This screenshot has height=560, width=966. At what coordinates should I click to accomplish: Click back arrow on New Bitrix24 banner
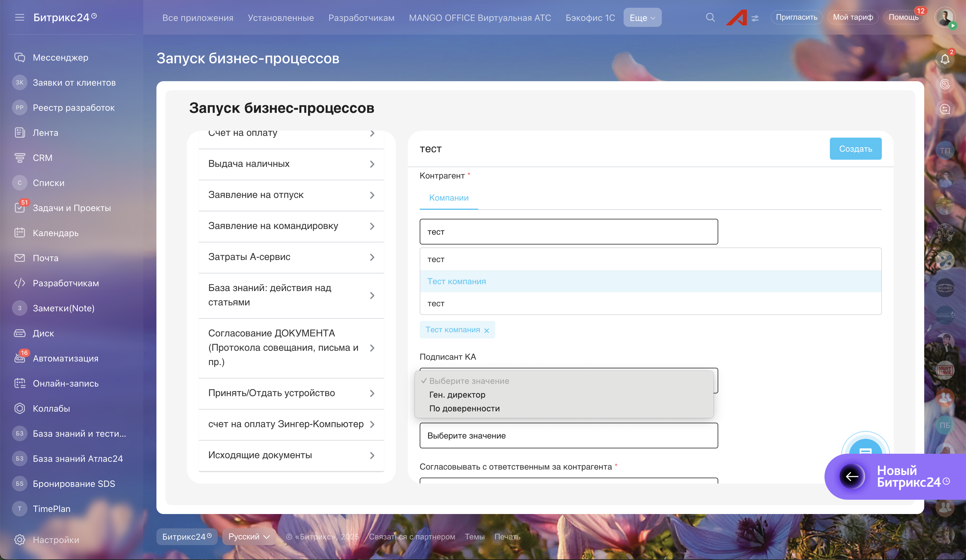pos(852,476)
